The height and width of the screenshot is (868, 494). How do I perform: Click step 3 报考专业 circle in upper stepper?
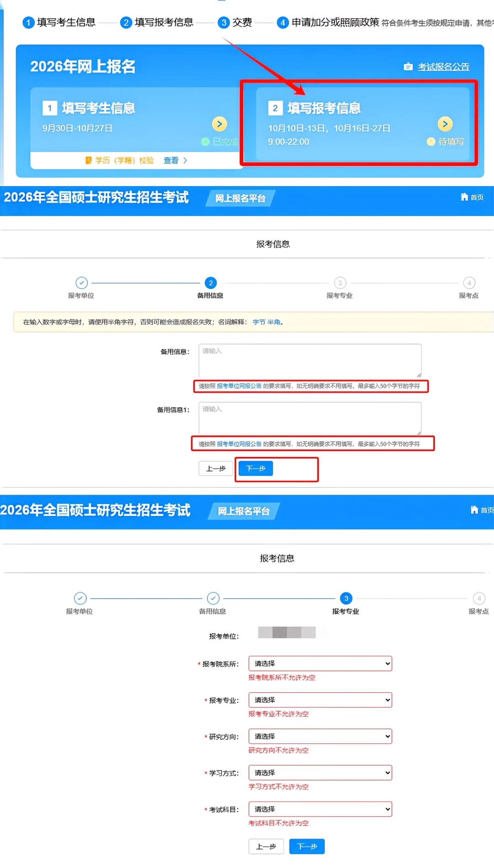point(340,283)
